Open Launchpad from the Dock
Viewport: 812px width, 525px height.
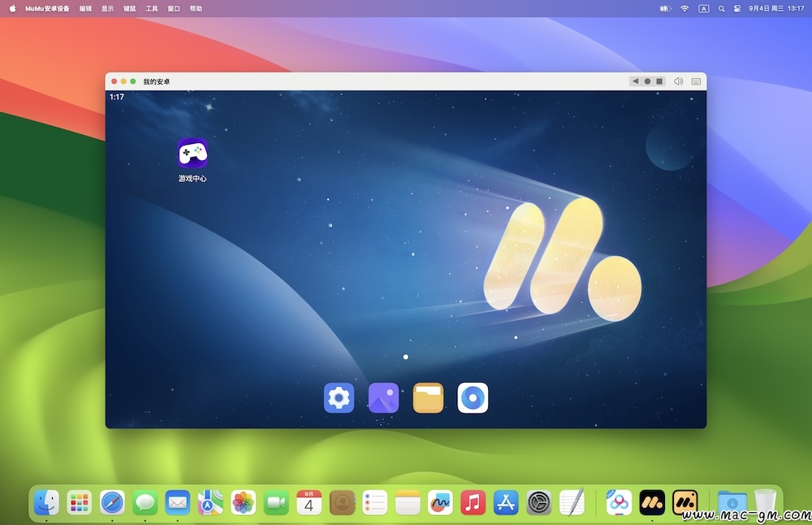[80, 502]
